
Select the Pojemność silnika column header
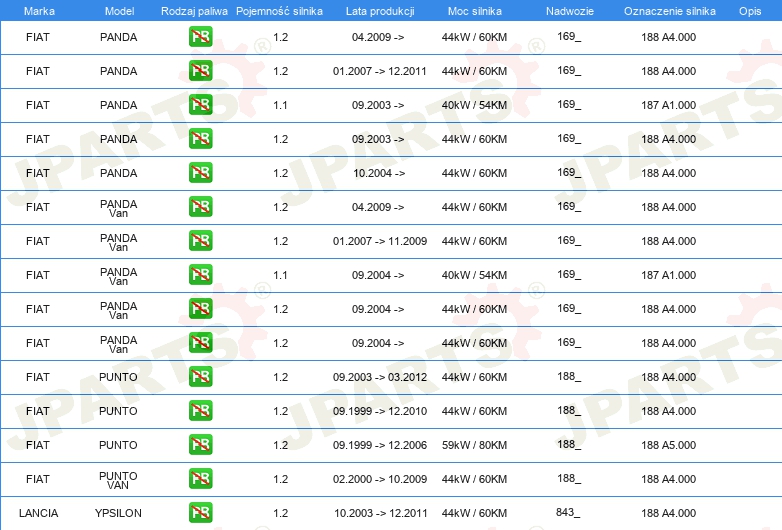pos(279,11)
